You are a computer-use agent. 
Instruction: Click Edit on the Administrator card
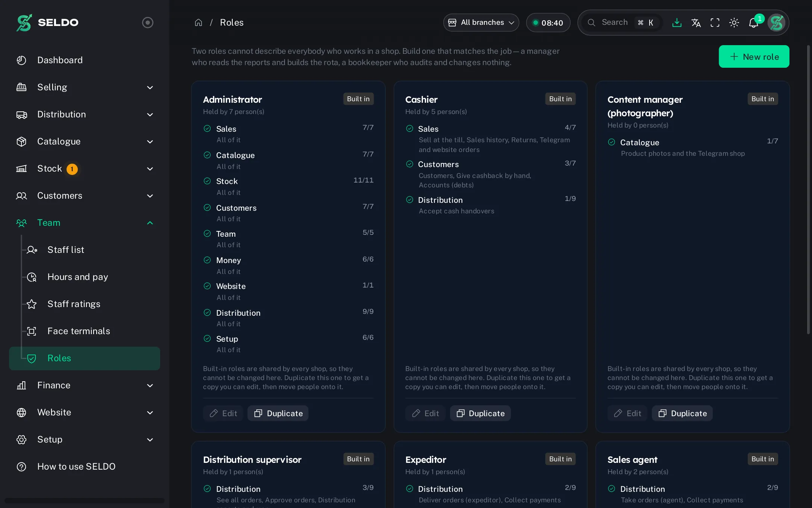[x=223, y=413]
